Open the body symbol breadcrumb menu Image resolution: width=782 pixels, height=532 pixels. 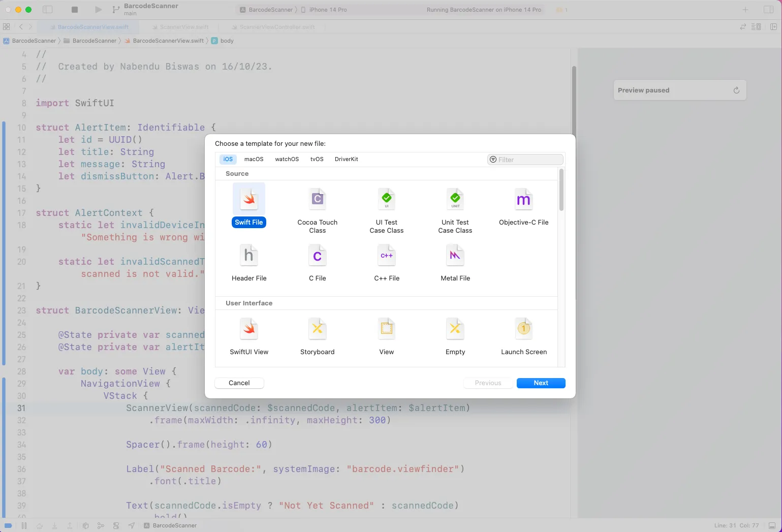click(223, 41)
